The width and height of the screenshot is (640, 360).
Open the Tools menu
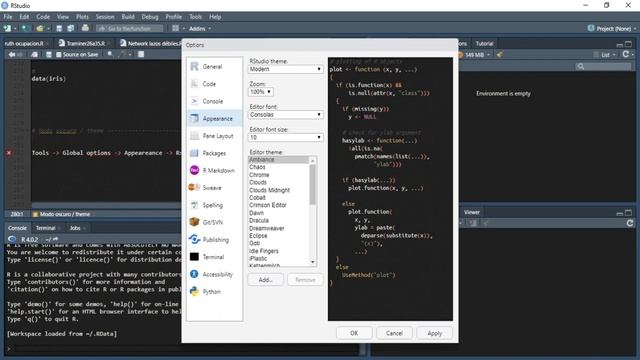click(x=195, y=17)
